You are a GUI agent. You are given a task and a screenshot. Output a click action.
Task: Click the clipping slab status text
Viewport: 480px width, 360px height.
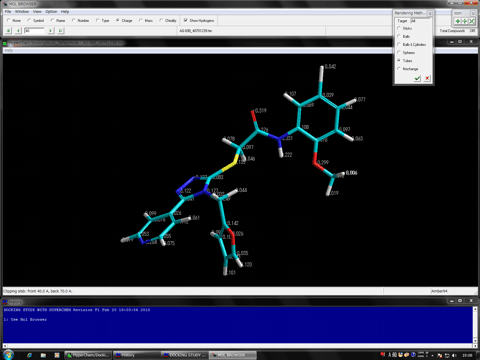[x=37, y=291]
